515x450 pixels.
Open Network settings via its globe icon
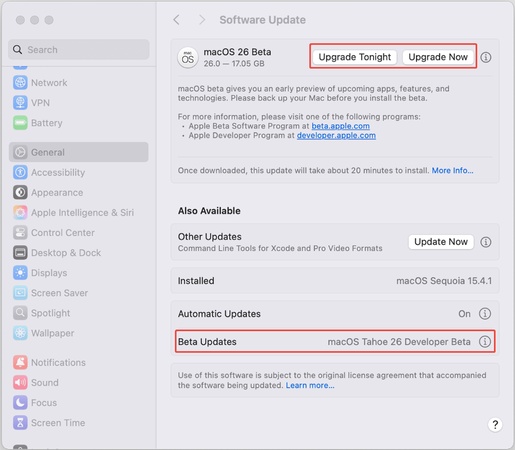[x=20, y=83]
